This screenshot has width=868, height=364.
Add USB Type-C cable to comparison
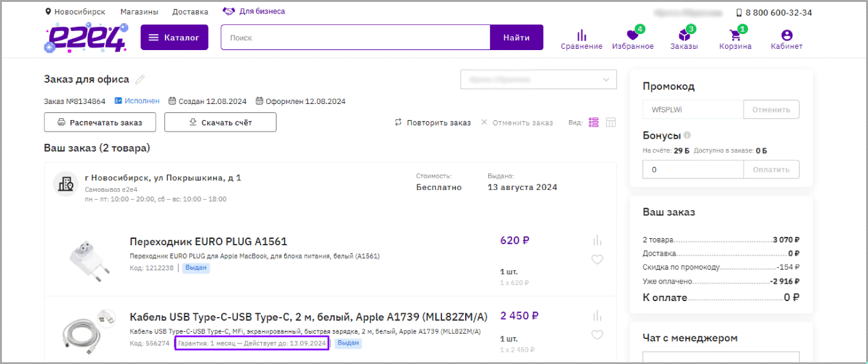(x=597, y=315)
